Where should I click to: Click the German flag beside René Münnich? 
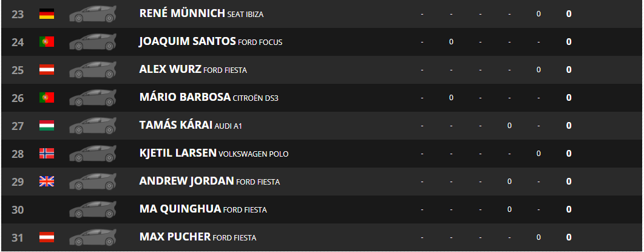coord(47,14)
